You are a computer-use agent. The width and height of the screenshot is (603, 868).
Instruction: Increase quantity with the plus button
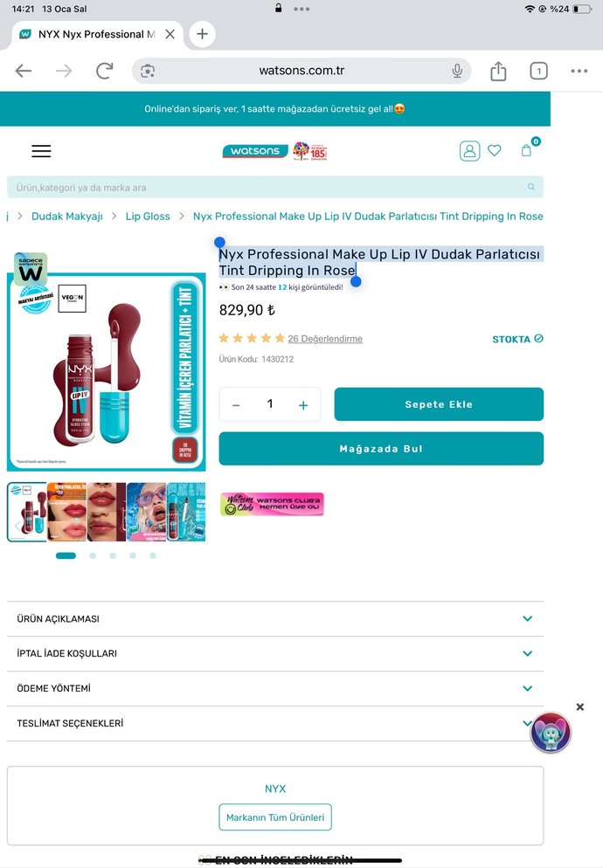[x=303, y=405]
